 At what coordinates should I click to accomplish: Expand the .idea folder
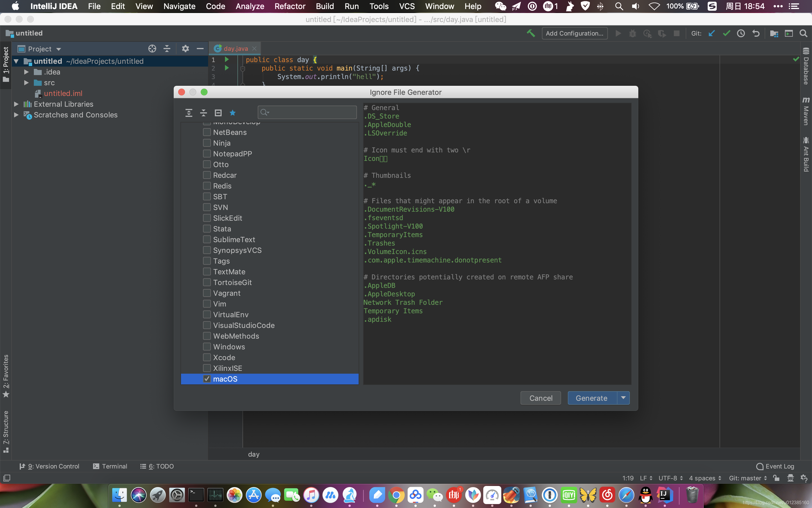[x=26, y=72]
